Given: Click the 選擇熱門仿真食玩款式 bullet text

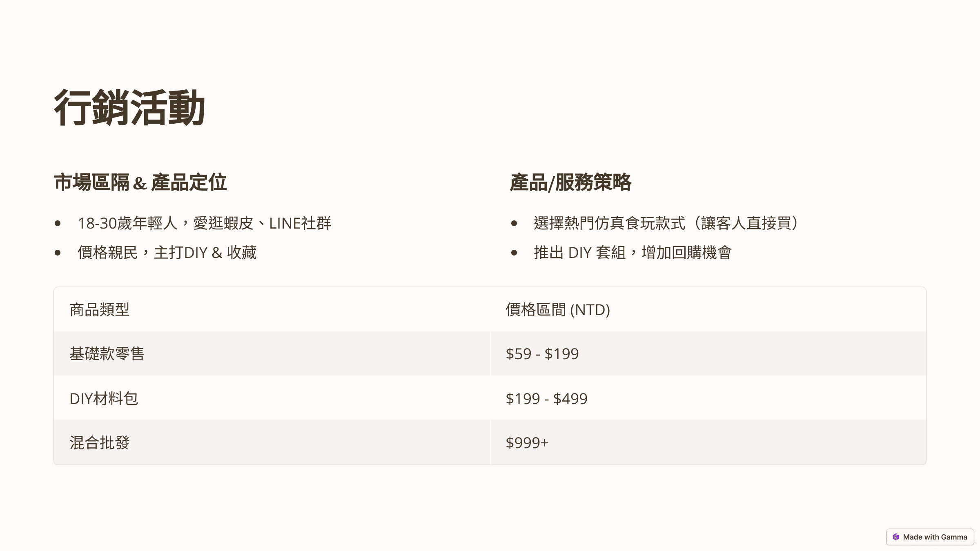Looking at the screenshot, I should click(x=666, y=223).
